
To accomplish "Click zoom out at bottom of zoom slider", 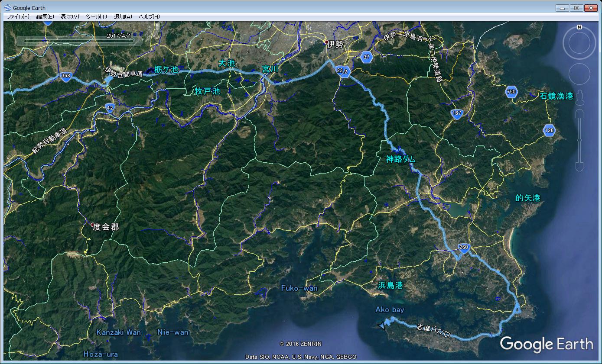I will 579,167.
